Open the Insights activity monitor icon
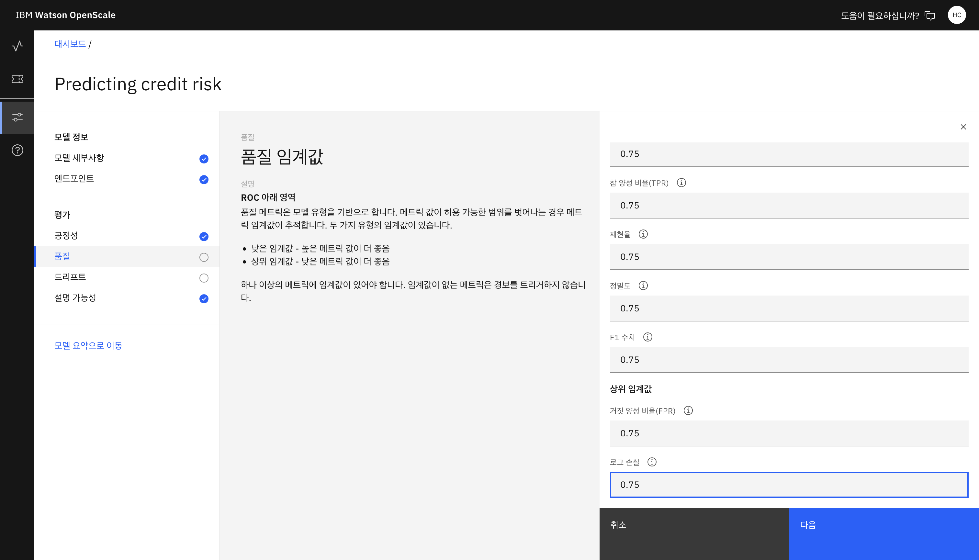979x560 pixels. [17, 46]
